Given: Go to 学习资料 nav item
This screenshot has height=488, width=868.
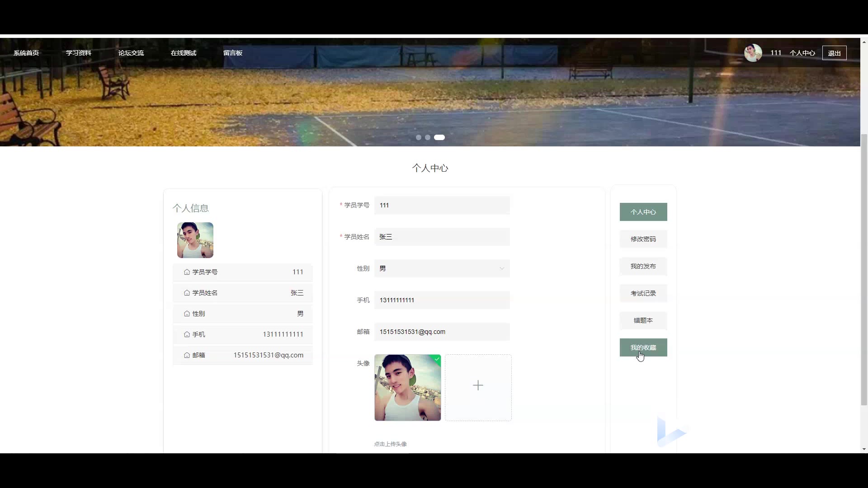Looking at the screenshot, I should pyautogui.click(x=79, y=53).
